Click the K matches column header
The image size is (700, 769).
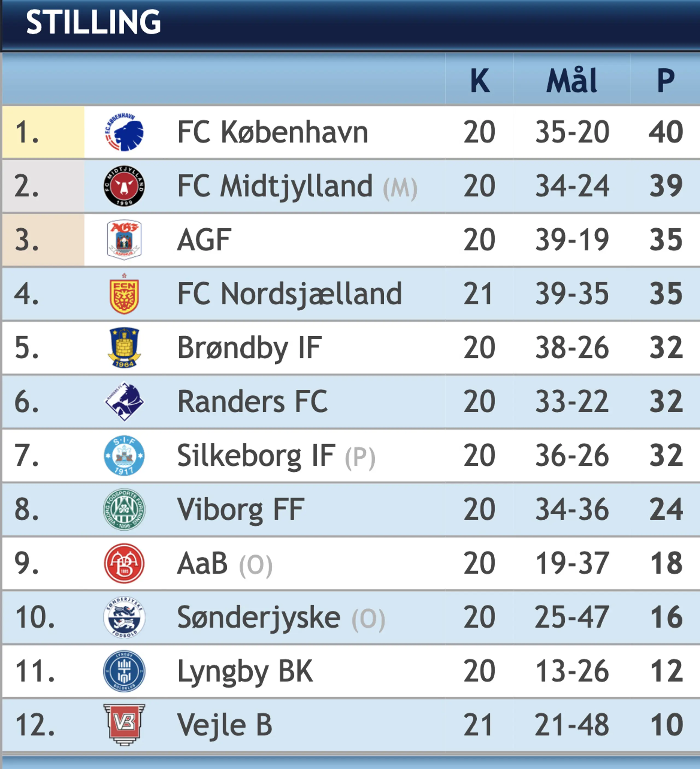480,81
